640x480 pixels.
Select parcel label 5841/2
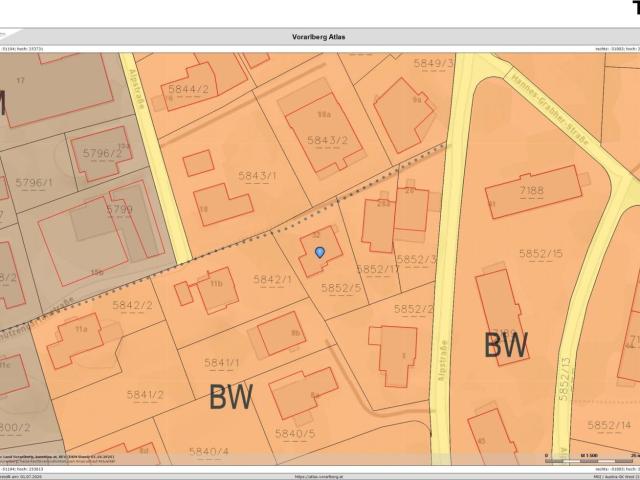tap(145, 395)
